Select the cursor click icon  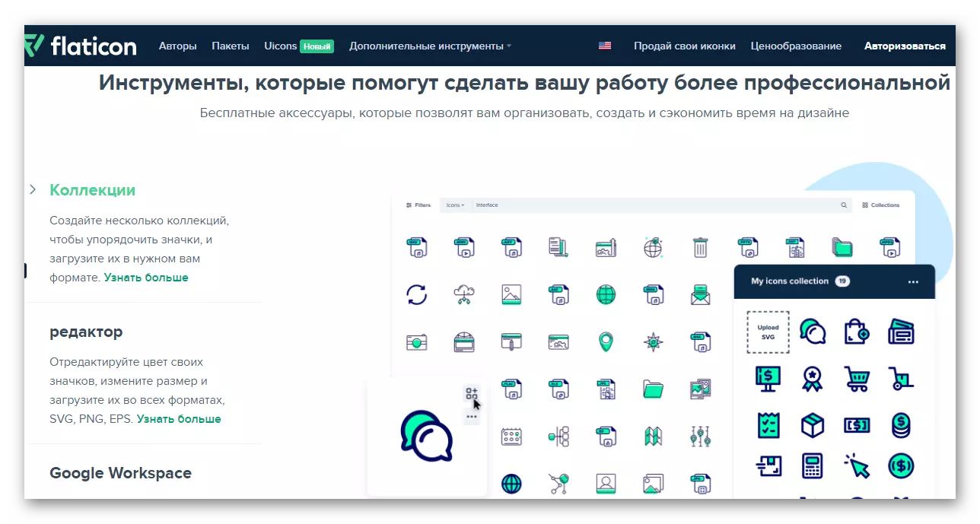(857, 466)
